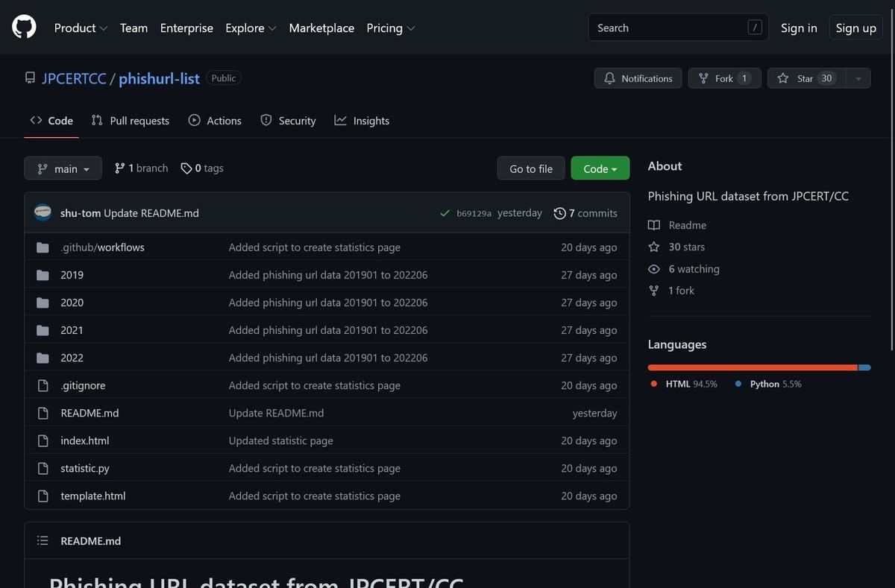Open the Enterprise menu item

pos(186,28)
